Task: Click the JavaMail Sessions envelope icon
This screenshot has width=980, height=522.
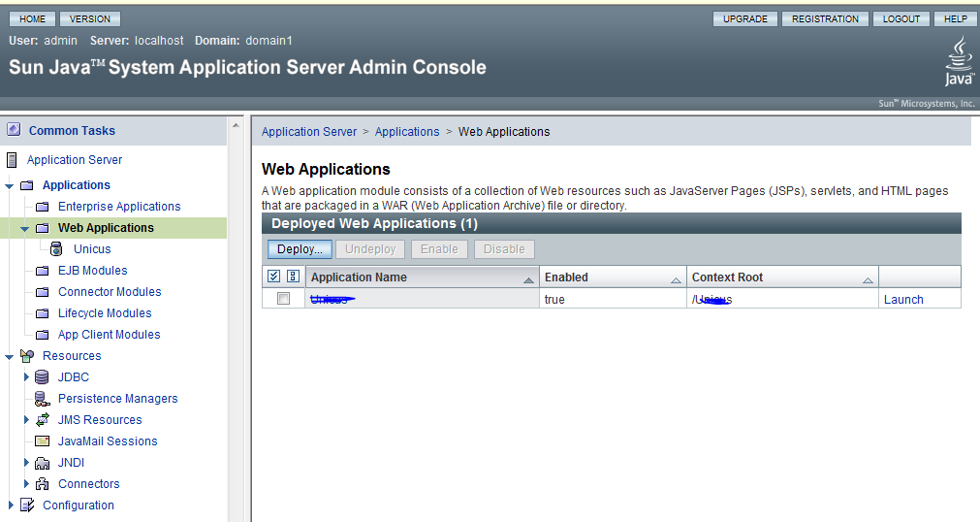Action: click(x=42, y=441)
